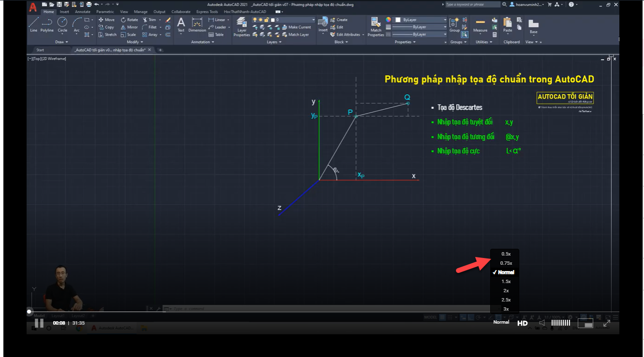Image resolution: width=644 pixels, height=357 pixels.
Task: Click the Stretch command
Action: click(x=107, y=34)
